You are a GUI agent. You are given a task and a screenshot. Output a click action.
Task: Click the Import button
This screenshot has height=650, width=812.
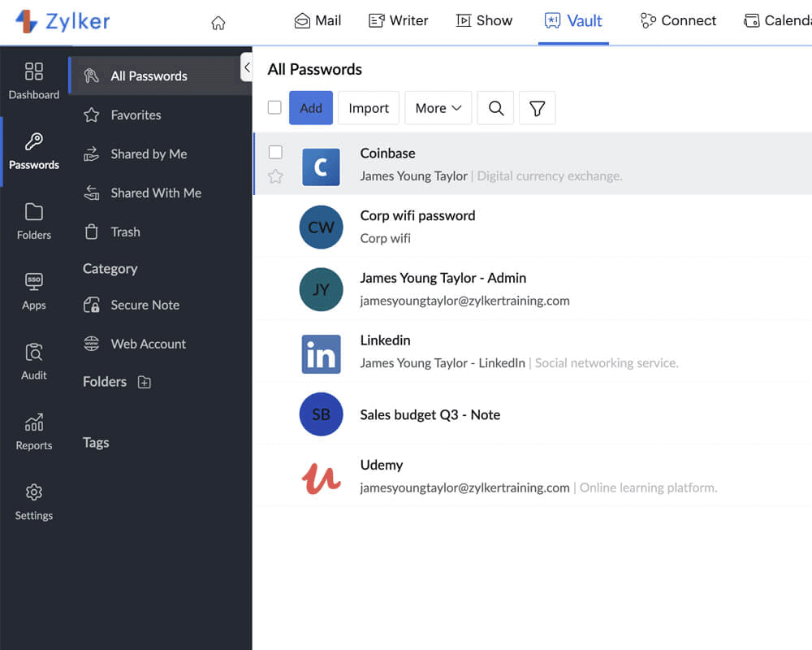[369, 107]
